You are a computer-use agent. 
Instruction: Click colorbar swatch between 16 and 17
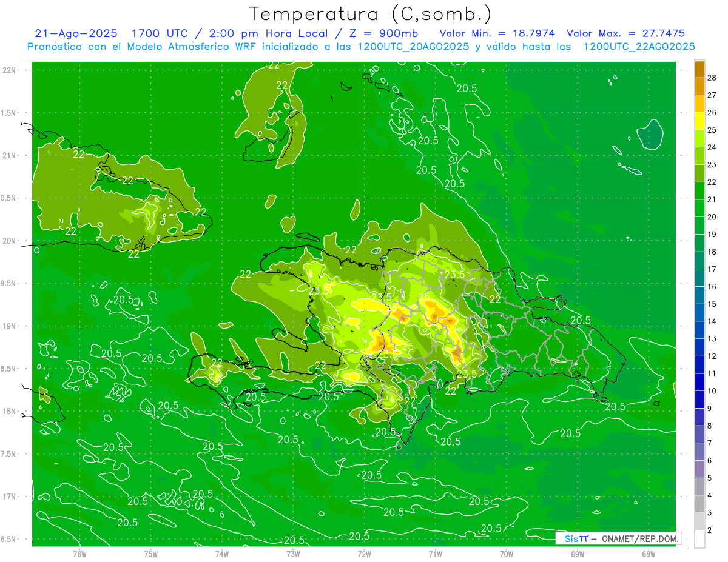click(x=699, y=278)
